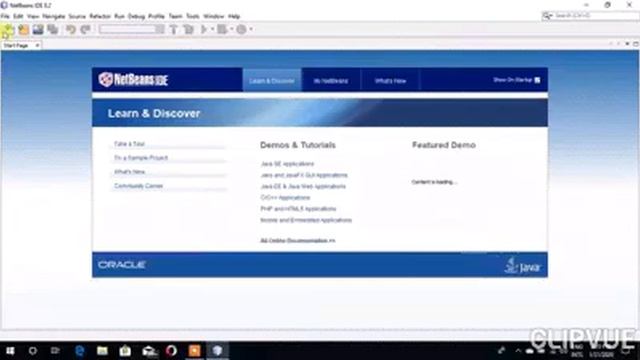Image resolution: width=640 pixels, height=360 pixels.
Task: Open Java and JavaFX GUI Applications link
Action: coord(304,175)
